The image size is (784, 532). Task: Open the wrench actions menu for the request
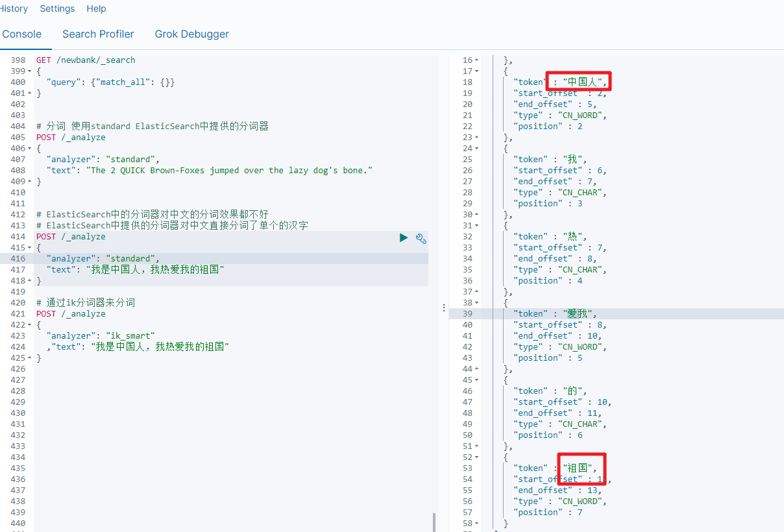[421, 238]
